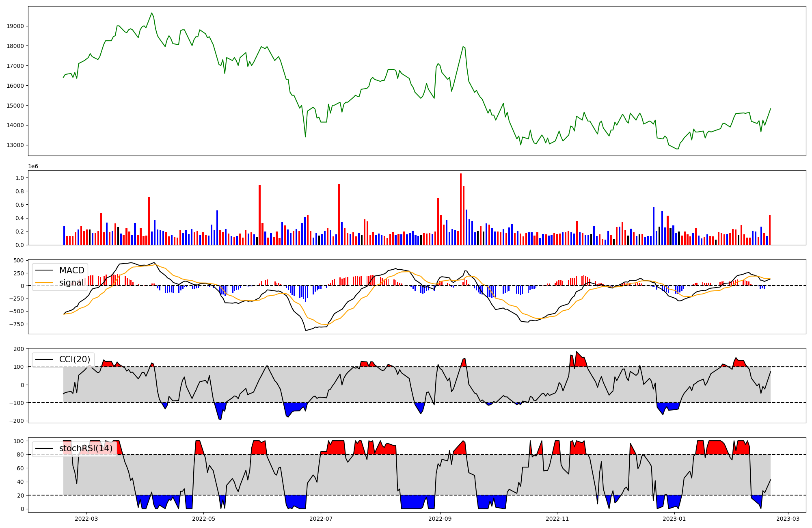
Task: Click the 1e6 volume scale multiplier
Action: [x=33, y=166]
